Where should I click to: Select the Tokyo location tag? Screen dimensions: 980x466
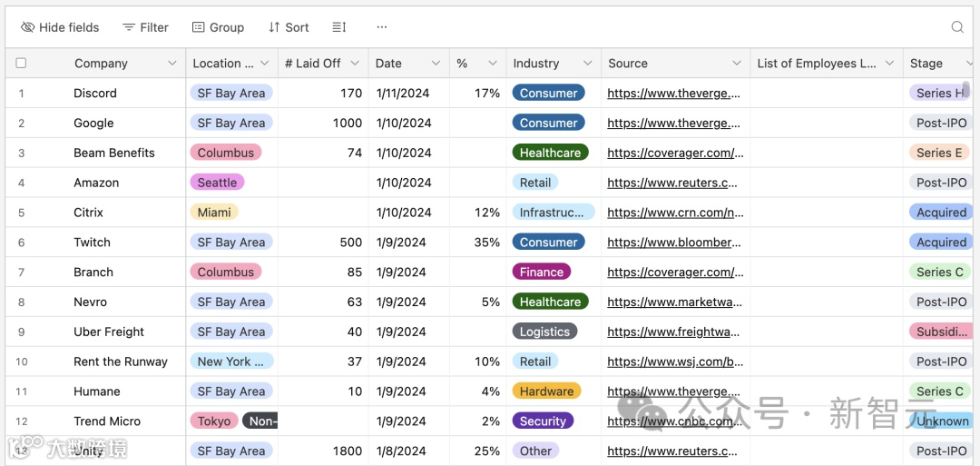(x=214, y=421)
